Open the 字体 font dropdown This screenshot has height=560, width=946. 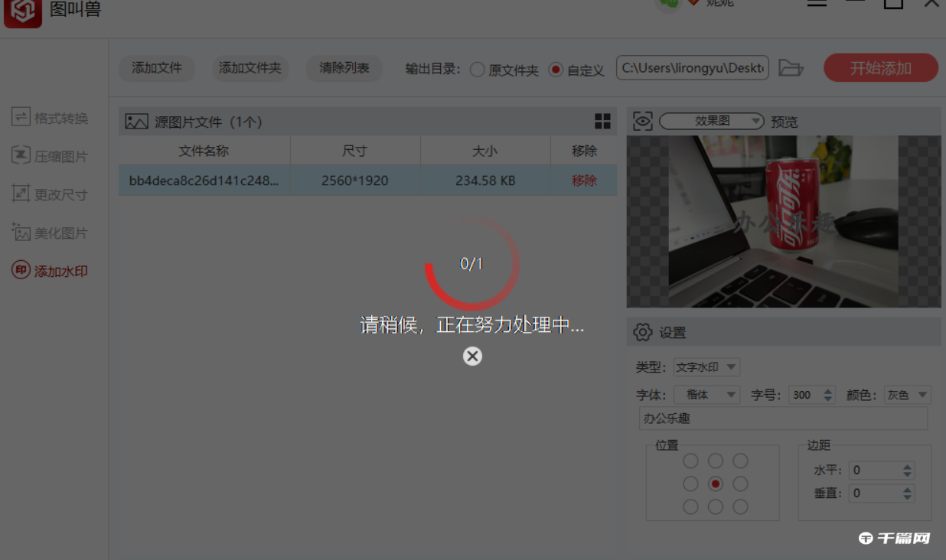706,394
